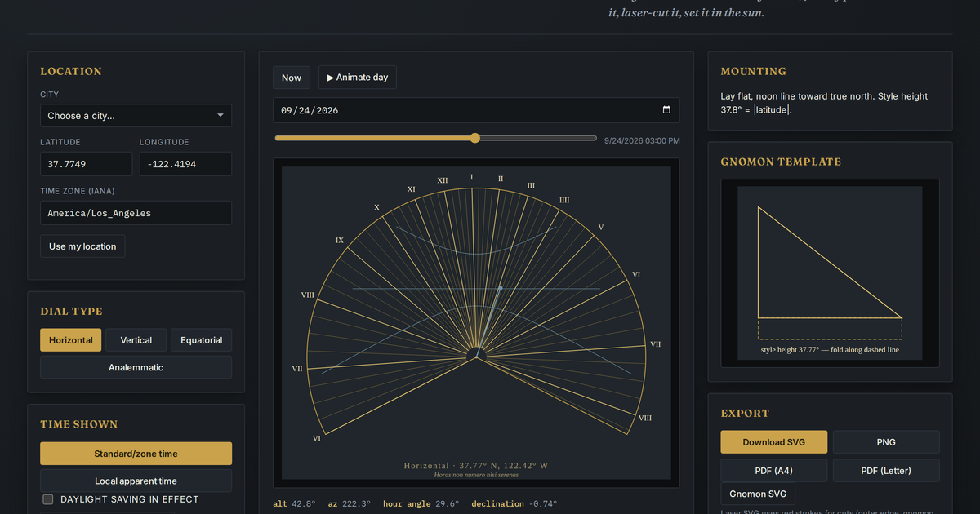Export PDF in Letter size
This screenshot has height=514, width=980.
[886, 471]
